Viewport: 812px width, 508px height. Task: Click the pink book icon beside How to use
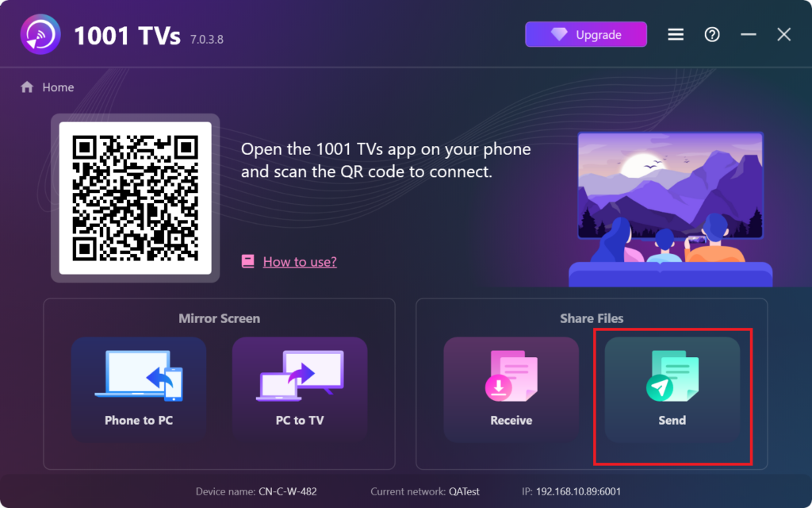tap(248, 261)
